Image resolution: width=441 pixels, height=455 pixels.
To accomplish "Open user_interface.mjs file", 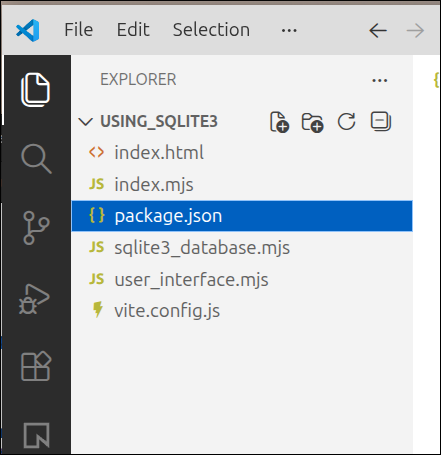I will [242, 279].
